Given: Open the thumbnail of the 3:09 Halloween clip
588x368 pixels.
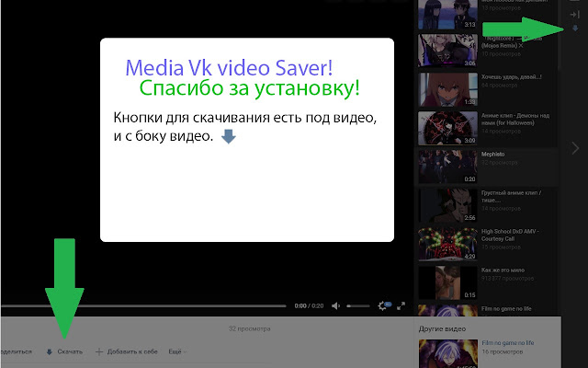Looking at the screenshot, I should [447, 128].
